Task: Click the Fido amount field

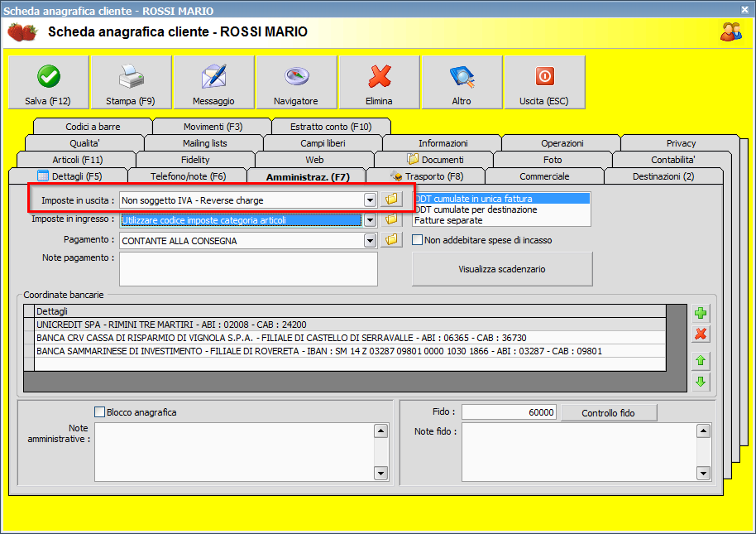Action: click(x=509, y=412)
